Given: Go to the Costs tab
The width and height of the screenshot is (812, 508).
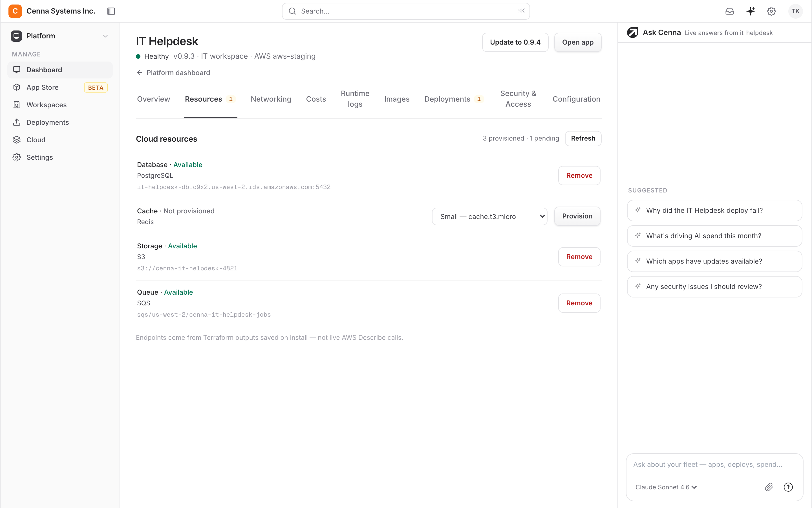Looking at the screenshot, I should tap(316, 99).
